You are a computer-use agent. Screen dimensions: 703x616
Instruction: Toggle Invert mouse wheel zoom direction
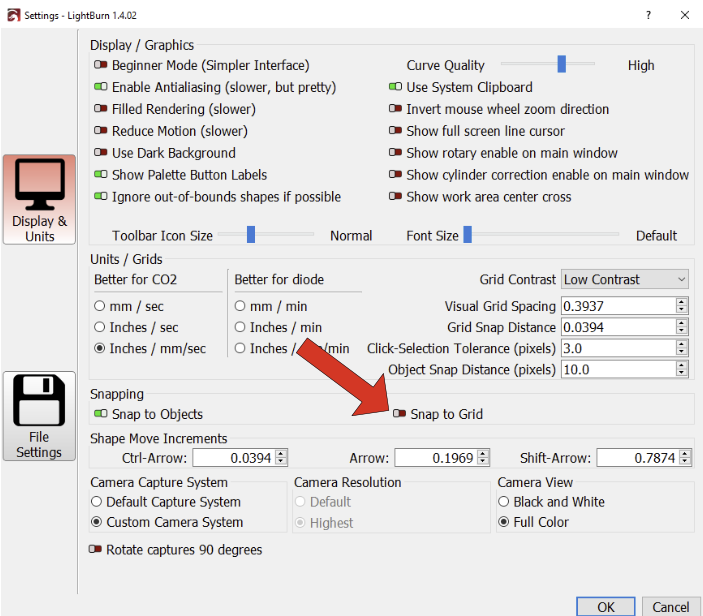pyautogui.click(x=395, y=108)
